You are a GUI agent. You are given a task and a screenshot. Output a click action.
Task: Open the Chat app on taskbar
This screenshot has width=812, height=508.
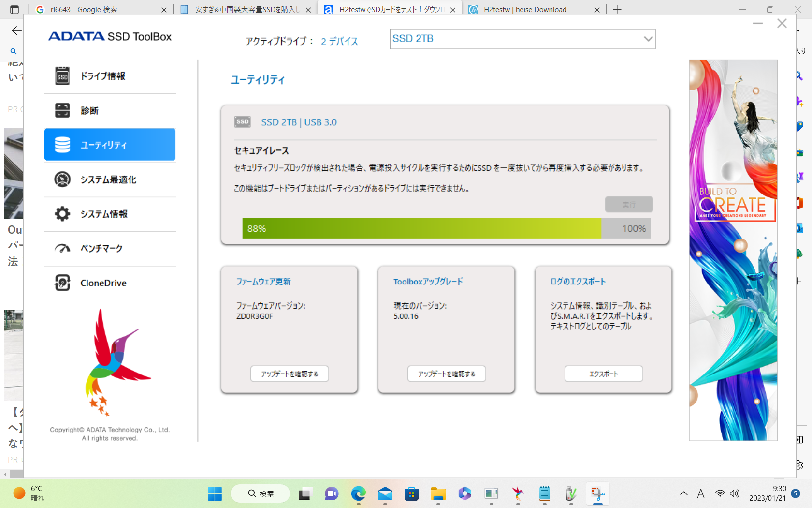point(332,493)
